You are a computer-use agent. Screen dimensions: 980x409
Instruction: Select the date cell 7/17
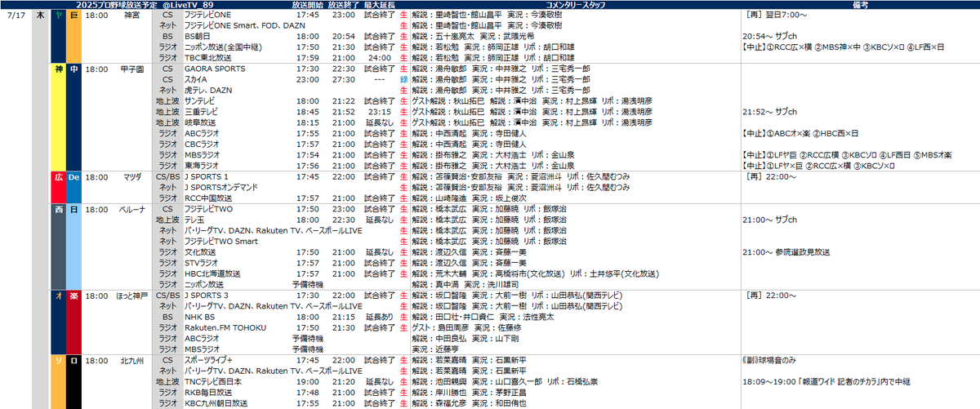(x=16, y=15)
